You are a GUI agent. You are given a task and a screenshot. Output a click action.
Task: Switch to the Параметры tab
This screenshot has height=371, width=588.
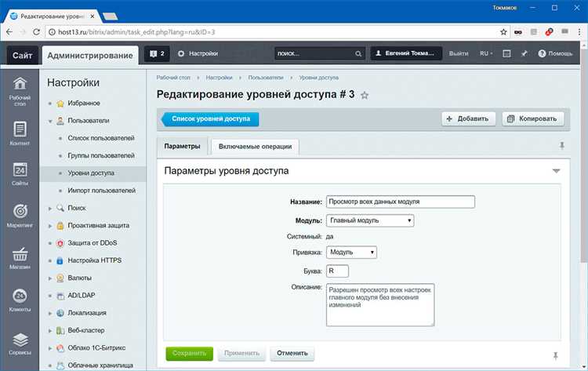click(182, 147)
